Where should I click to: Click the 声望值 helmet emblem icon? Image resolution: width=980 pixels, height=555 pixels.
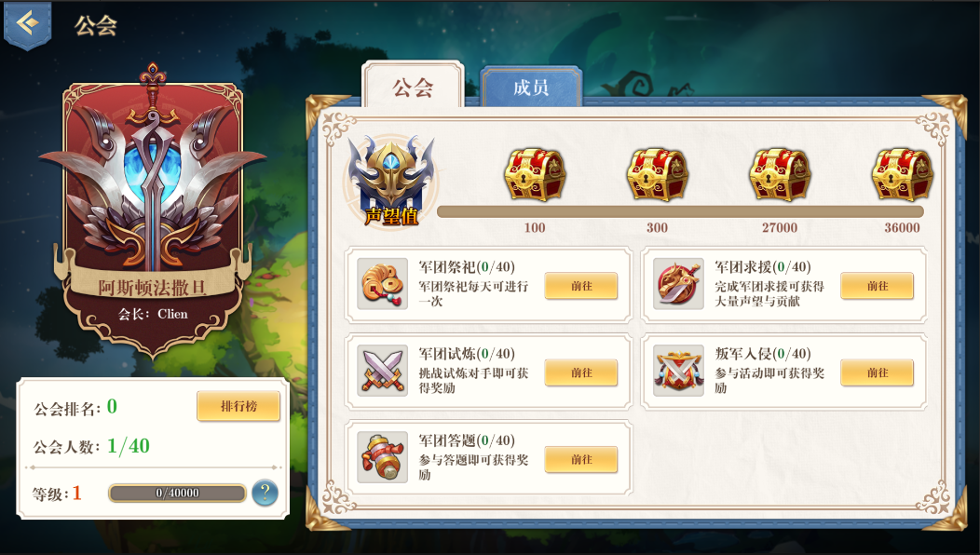pos(391,182)
